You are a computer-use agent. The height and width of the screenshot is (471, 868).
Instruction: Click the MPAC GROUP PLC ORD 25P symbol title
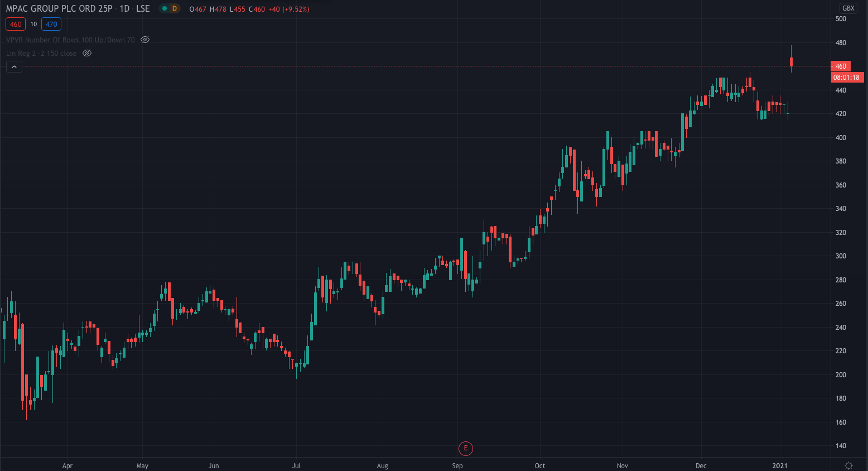coord(59,8)
